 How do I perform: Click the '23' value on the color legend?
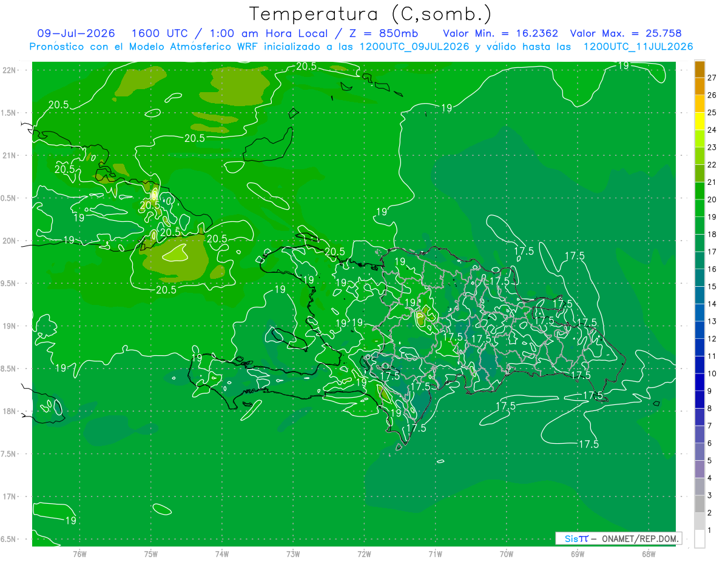coord(712,147)
